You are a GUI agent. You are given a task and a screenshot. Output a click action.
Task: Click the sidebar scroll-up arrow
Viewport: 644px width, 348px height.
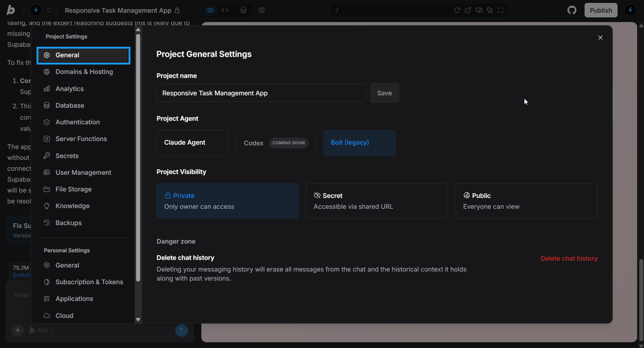138,30
